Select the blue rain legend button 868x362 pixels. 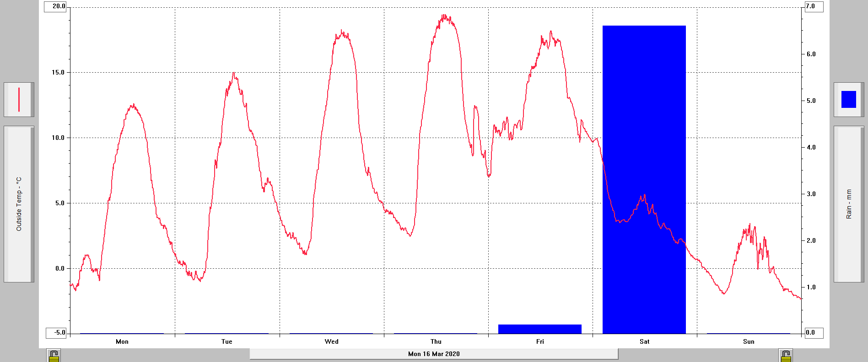click(848, 100)
